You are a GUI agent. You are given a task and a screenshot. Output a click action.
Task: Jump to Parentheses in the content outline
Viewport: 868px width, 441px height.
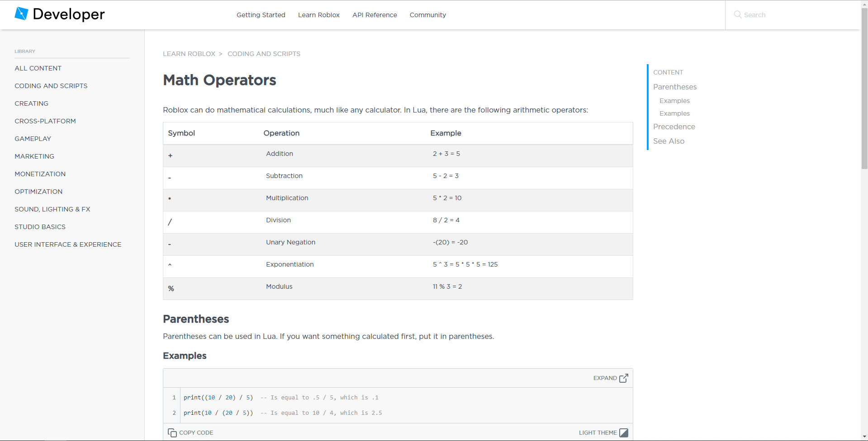675,87
